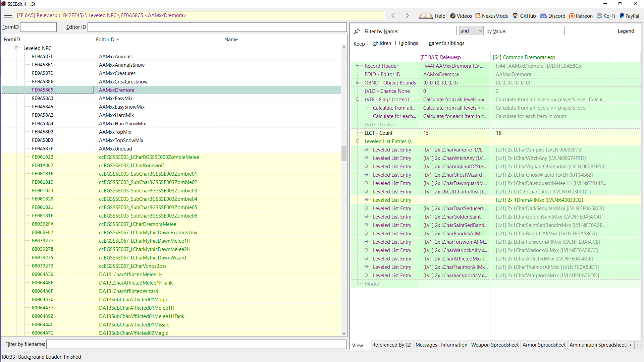Open the Legend button
Viewport: 644px width, 362px height.
[x=626, y=31]
